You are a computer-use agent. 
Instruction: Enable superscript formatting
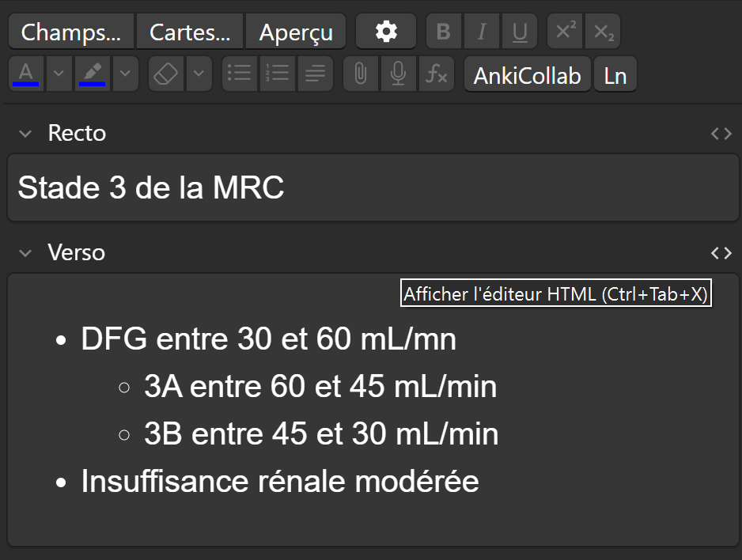tap(564, 32)
